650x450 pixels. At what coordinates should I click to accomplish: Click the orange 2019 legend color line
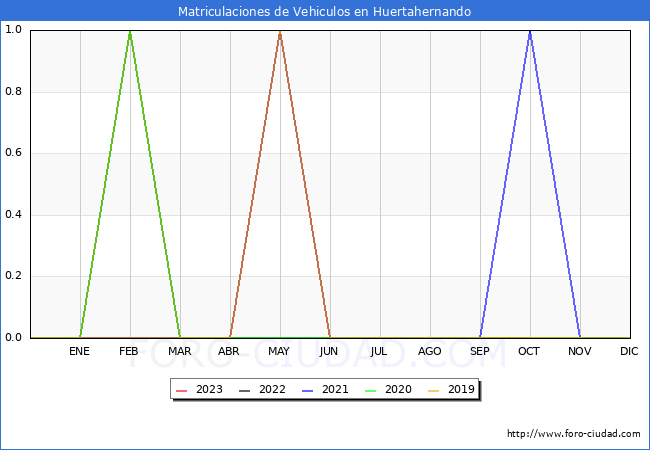(434, 391)
